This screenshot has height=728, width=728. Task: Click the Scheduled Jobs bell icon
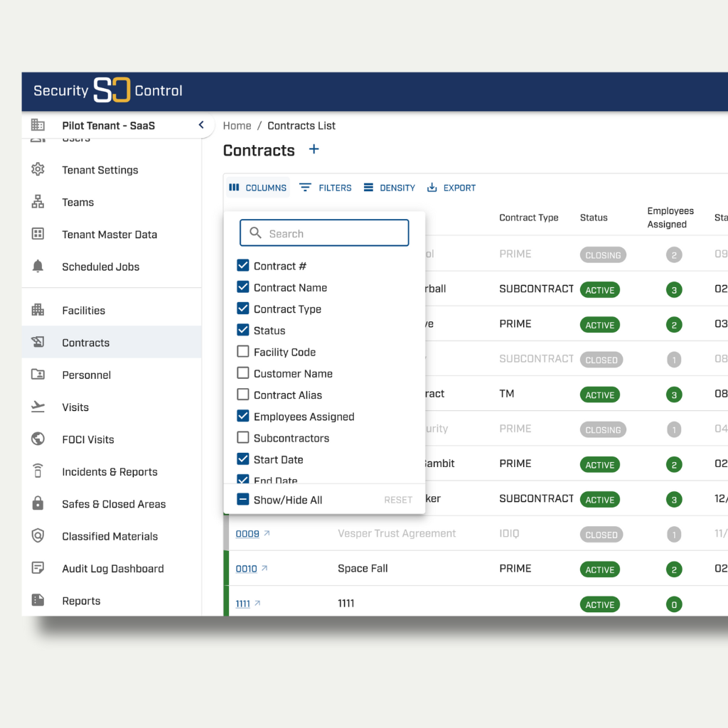[x=38, y=267]
